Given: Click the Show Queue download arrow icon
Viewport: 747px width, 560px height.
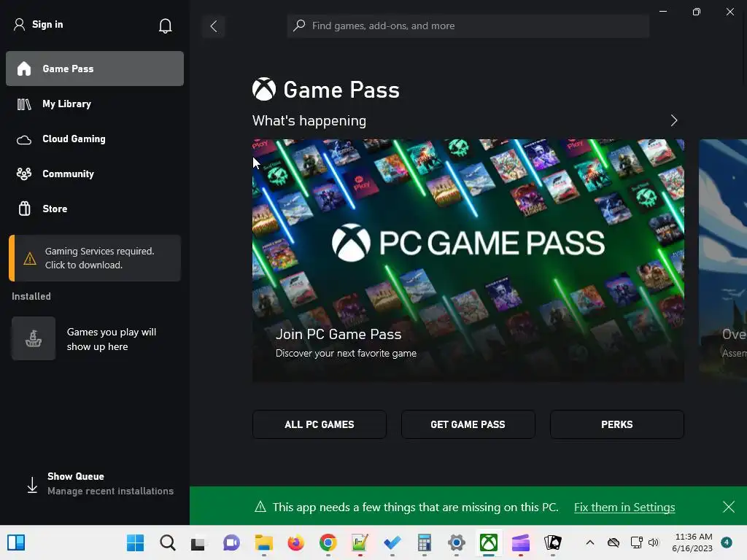Looking at the screenshot, I should coord(32,485).
